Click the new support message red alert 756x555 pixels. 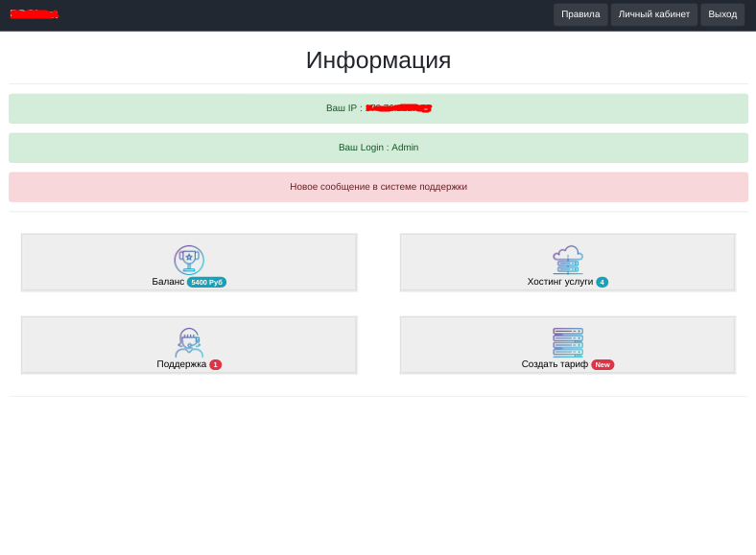tap(378, 187)
